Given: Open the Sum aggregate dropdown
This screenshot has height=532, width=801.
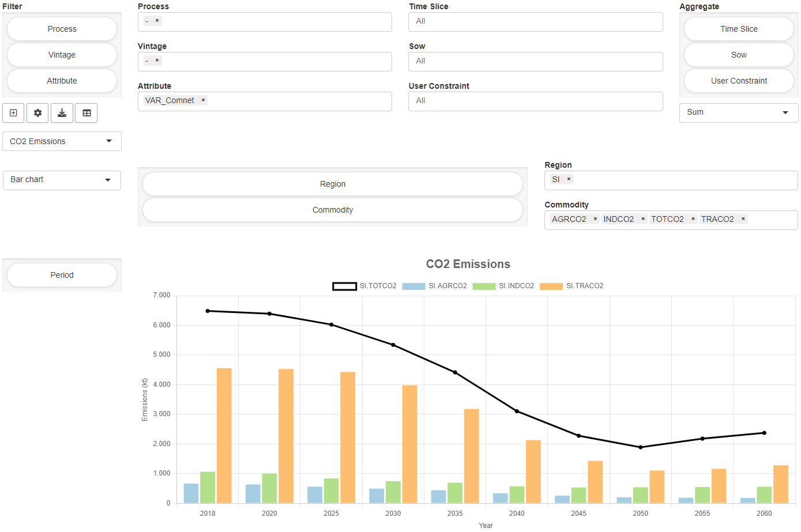Looking at the screenshot, I should [x=739, y=112].
